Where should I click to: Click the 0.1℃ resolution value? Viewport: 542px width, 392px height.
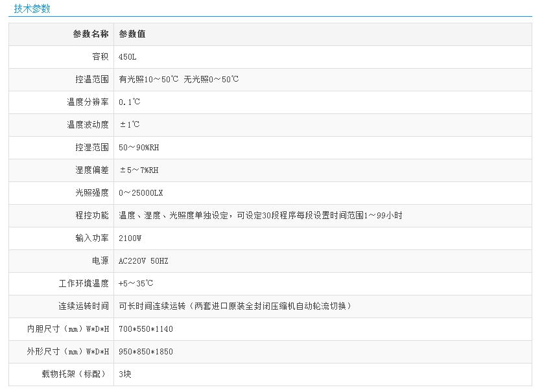(x=130, y=102)
